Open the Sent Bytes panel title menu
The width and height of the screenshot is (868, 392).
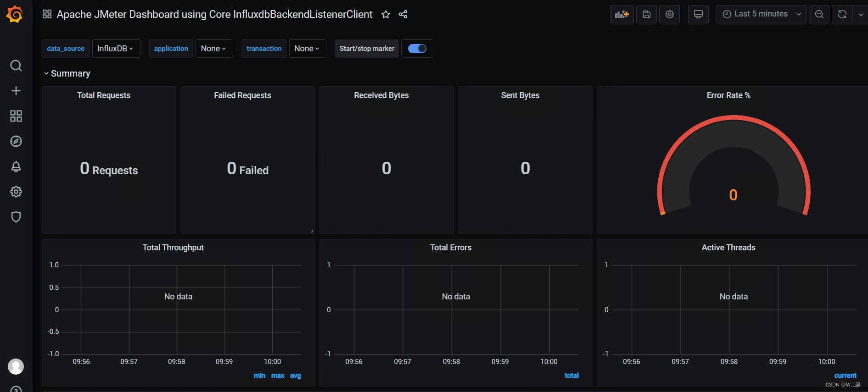(x=520, y=95)
